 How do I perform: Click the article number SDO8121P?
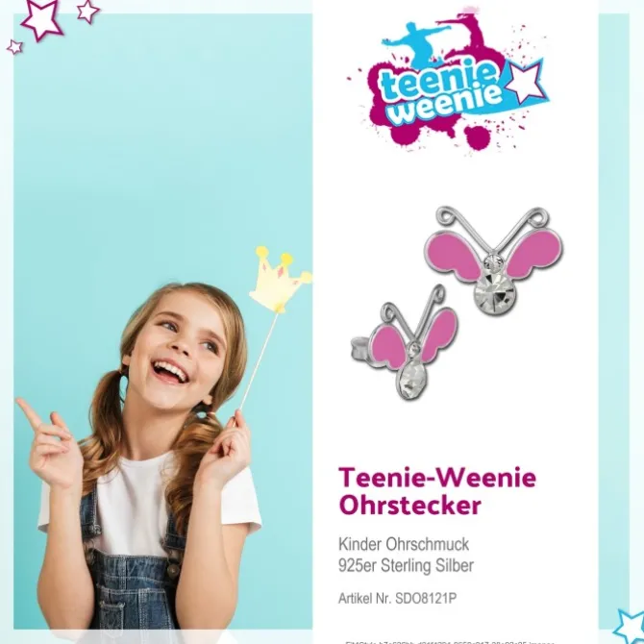tap(426, 599)
